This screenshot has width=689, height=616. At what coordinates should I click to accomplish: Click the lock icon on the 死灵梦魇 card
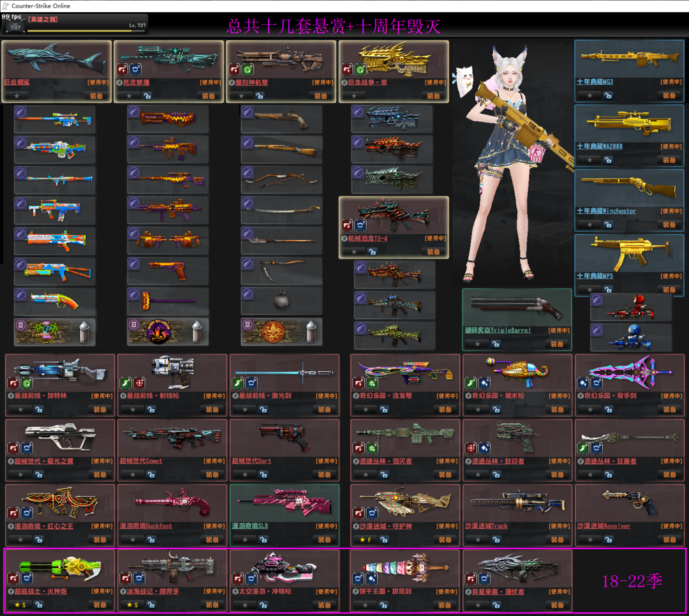(x=147, y=95)
